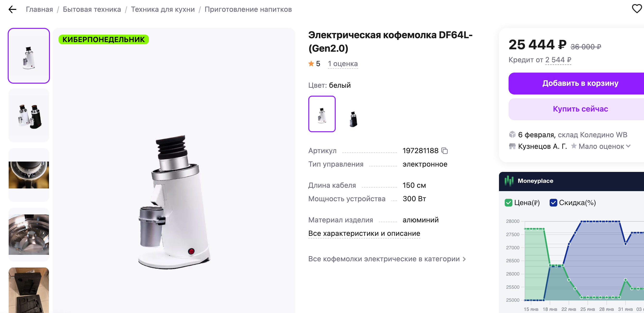The height and width of the screenshot is (313, 644).
Task: Uncheck the Скидка(%) checkbox
Action: point(553,203)
